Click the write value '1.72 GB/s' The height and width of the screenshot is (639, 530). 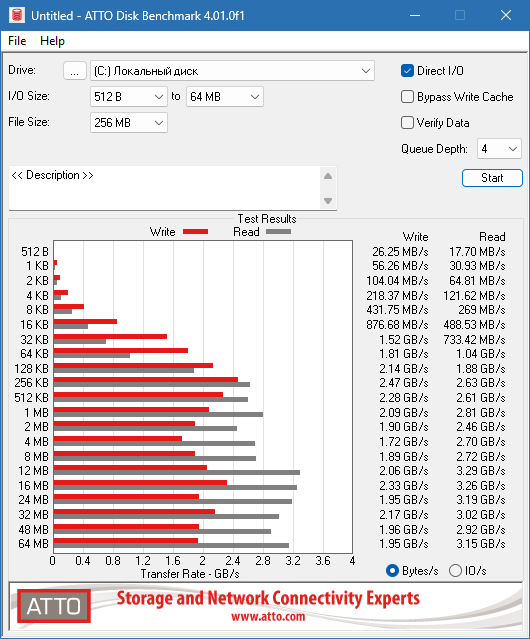(404, 442)
